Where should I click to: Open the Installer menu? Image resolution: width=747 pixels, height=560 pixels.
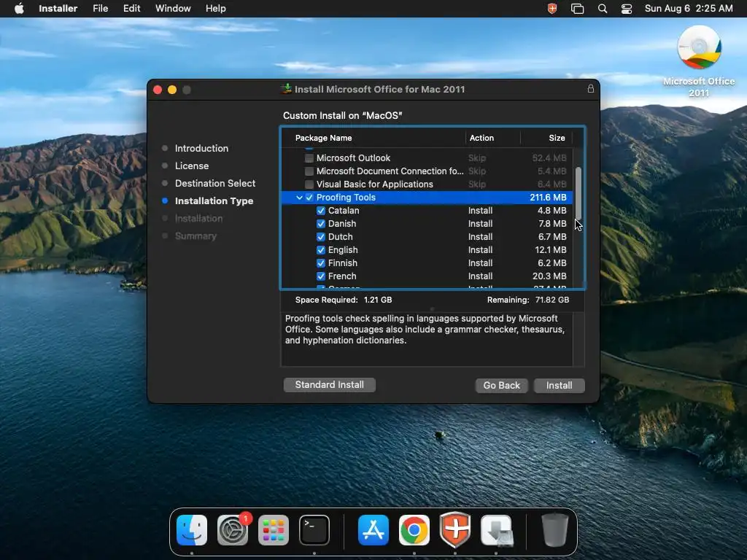point(58,9)
